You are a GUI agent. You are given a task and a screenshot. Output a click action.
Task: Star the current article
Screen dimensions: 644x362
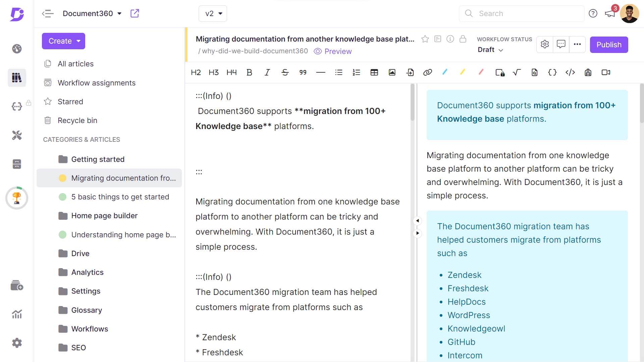click(x=425, y=39)
